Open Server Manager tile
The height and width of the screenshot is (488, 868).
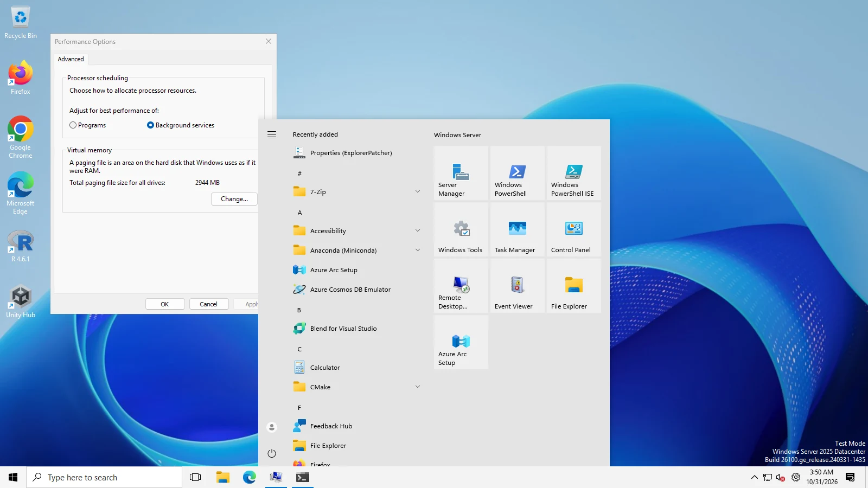461,174
